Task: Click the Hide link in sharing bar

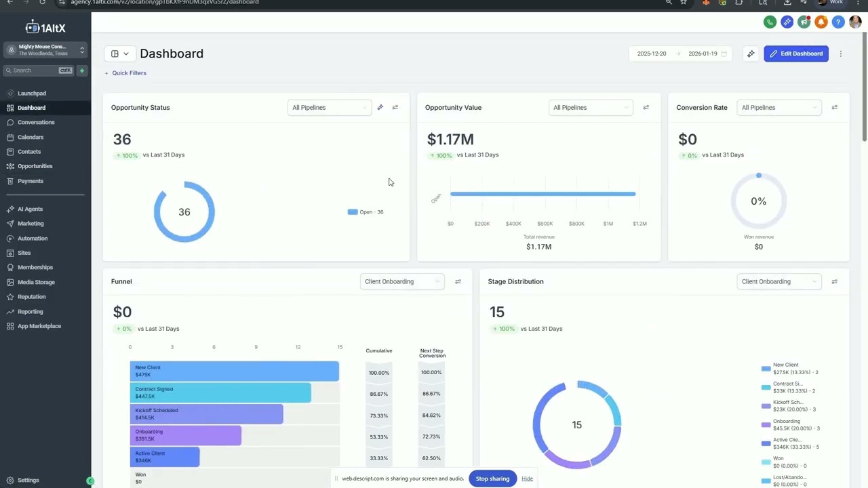Action: 527,479
